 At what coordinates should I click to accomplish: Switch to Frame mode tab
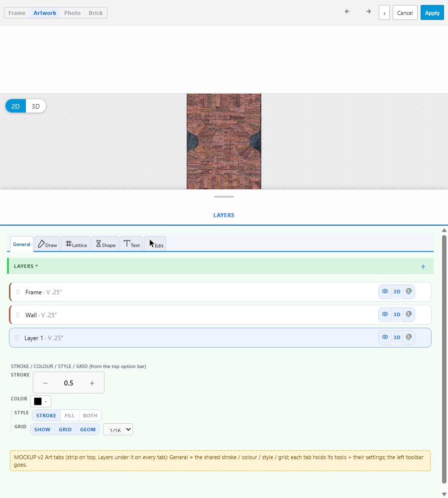tap(17, 13)
